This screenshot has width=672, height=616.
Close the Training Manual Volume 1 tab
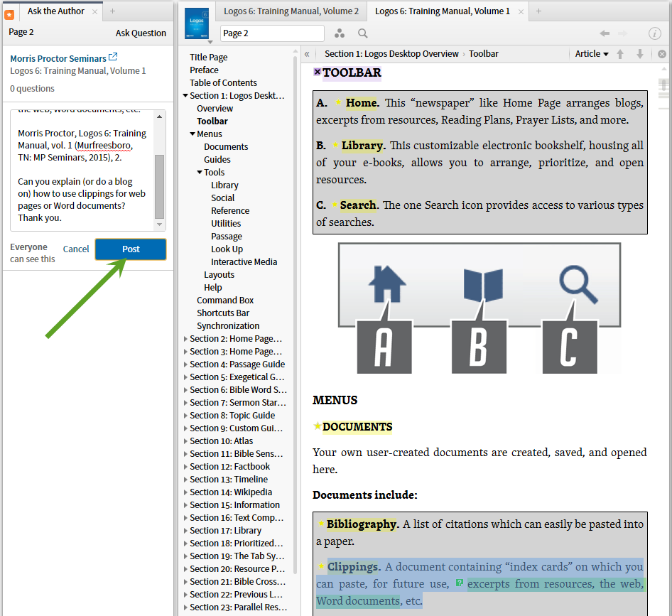521,11
